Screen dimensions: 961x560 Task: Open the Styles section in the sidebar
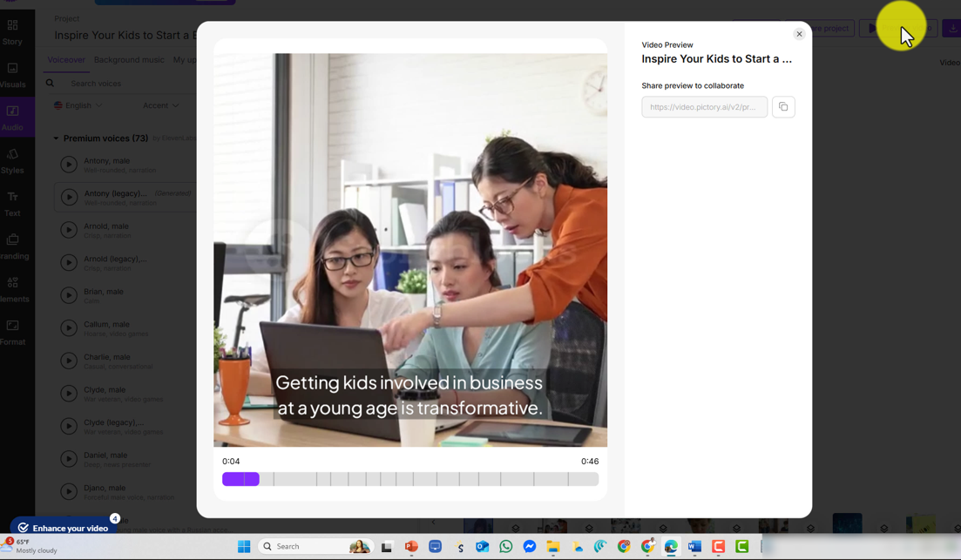pyautogui.click(x=12, y=161)
